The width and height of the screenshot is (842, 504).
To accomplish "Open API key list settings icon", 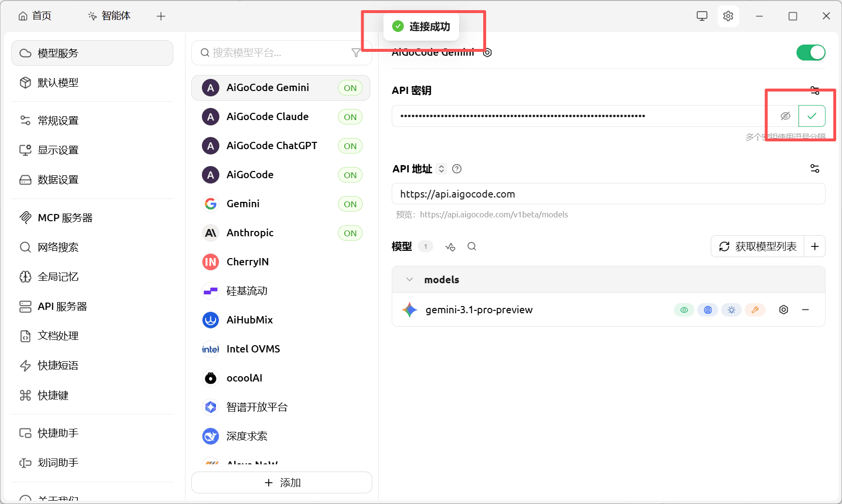I will [815, 91].
